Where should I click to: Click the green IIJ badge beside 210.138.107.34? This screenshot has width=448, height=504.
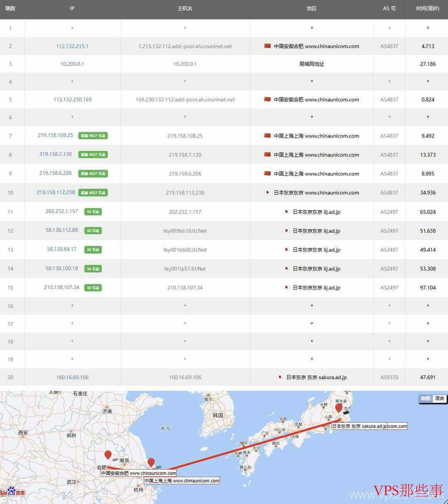[93, 287]
